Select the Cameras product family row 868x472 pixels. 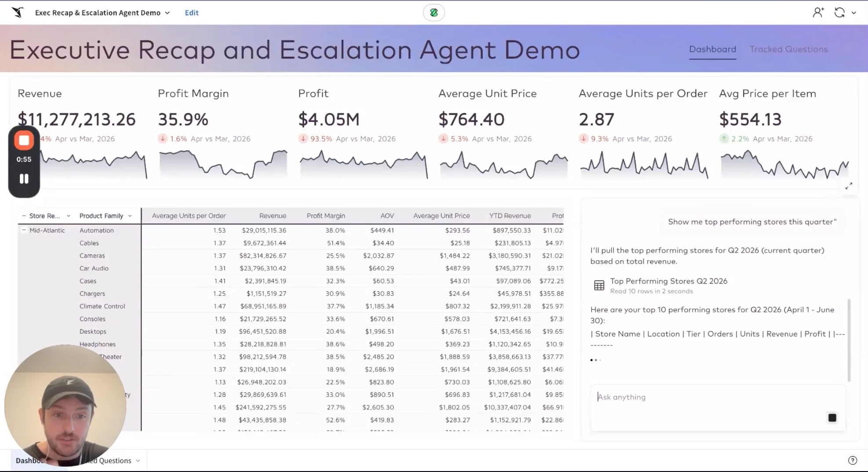click(92, 256)
